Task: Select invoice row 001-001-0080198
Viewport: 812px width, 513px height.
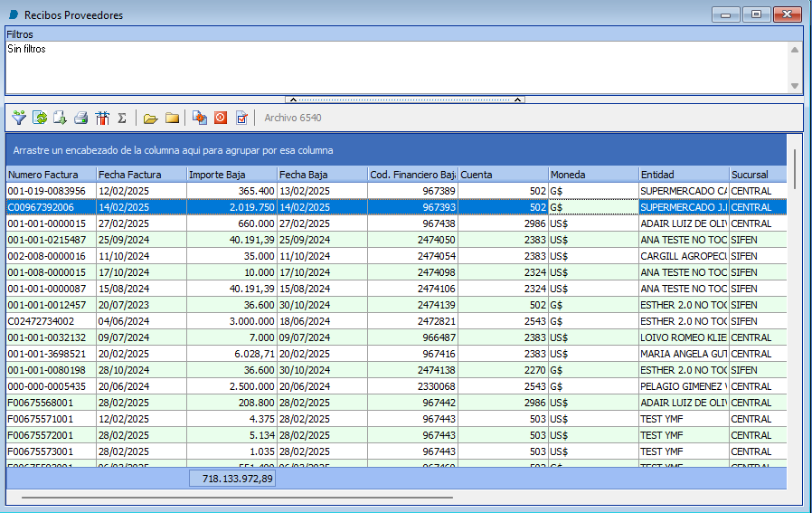Action: (396, 370)
